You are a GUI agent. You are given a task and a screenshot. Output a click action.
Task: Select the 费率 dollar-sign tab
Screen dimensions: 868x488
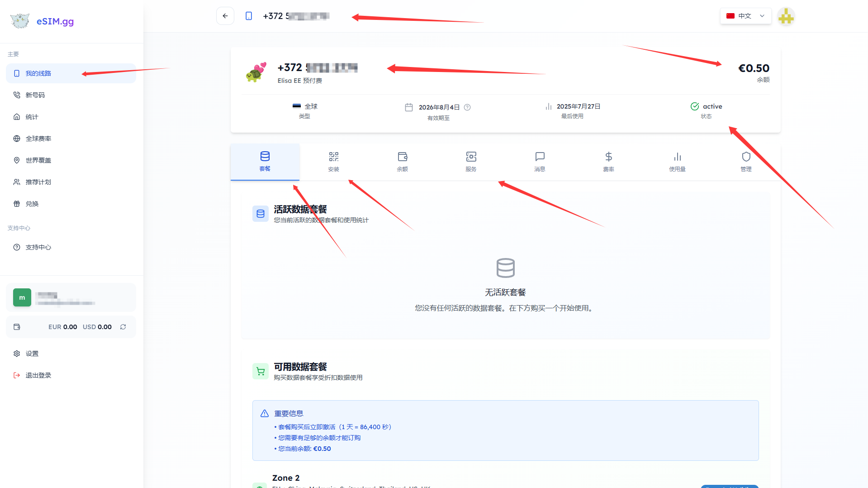click(608, 162)
